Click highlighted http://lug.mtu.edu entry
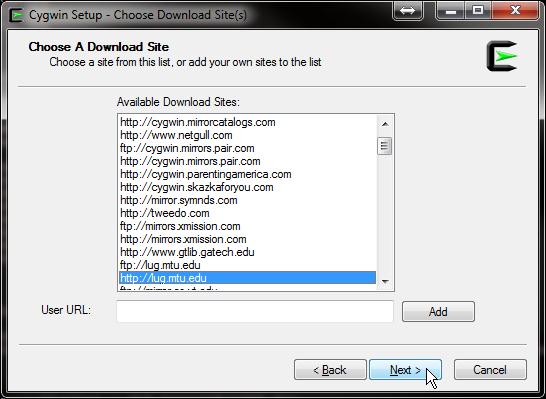 click(247, 278)
